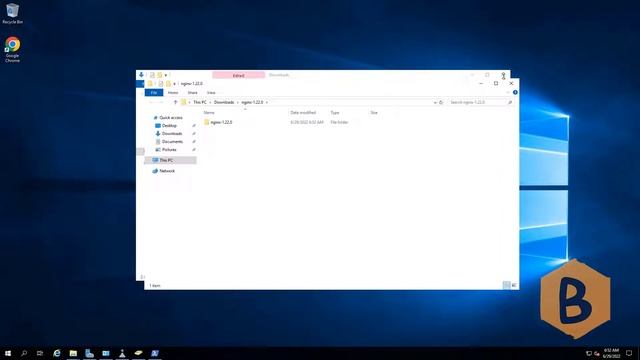Click the Up arrow to go to parent folder
This screenshot has width=640, height=360.
pyautogui.click(x=176, y=102)
